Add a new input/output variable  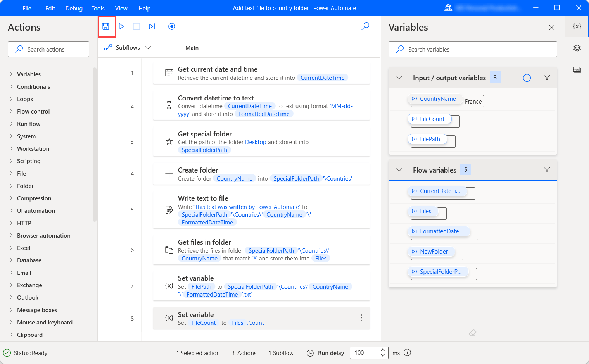527,77
